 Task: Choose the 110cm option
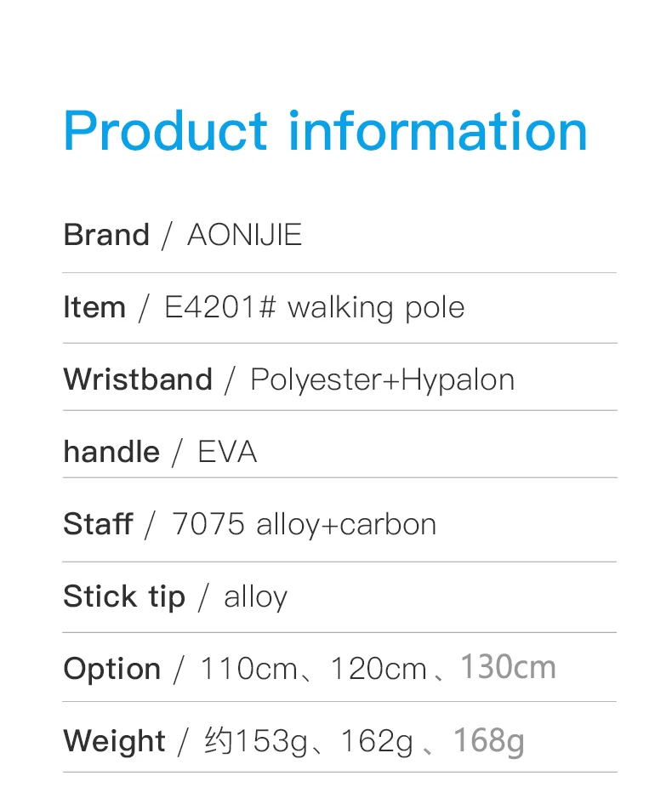[x=248, y=669]
